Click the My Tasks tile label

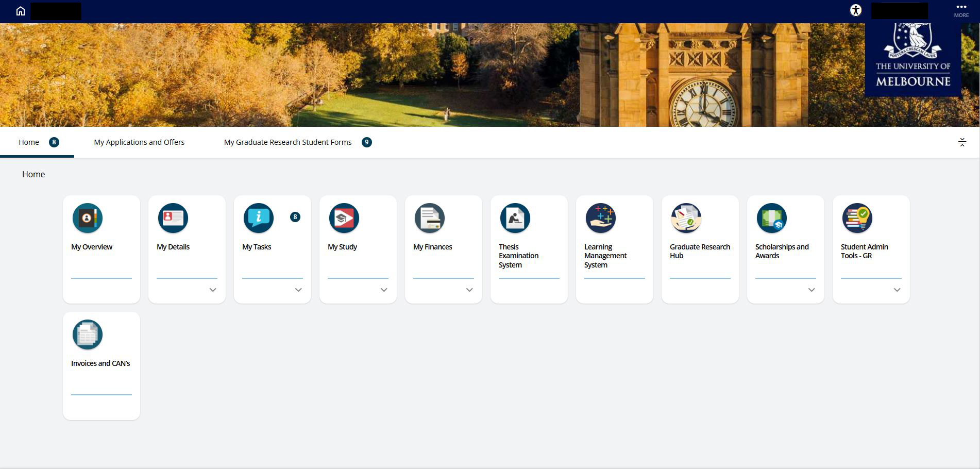coord(257,247)
